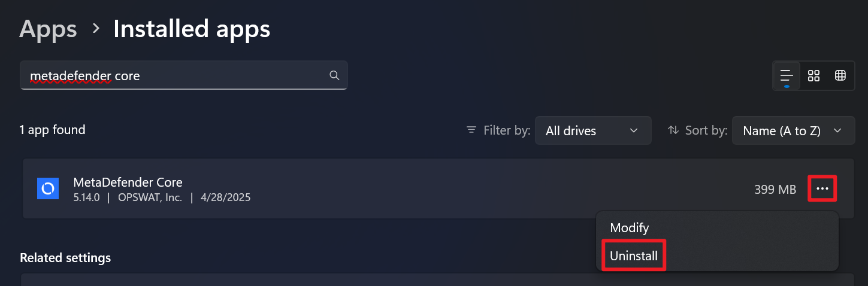This screenshot has width=868, height=286.
Task: Click the sort arrows icon
Action: click(673, 130)
